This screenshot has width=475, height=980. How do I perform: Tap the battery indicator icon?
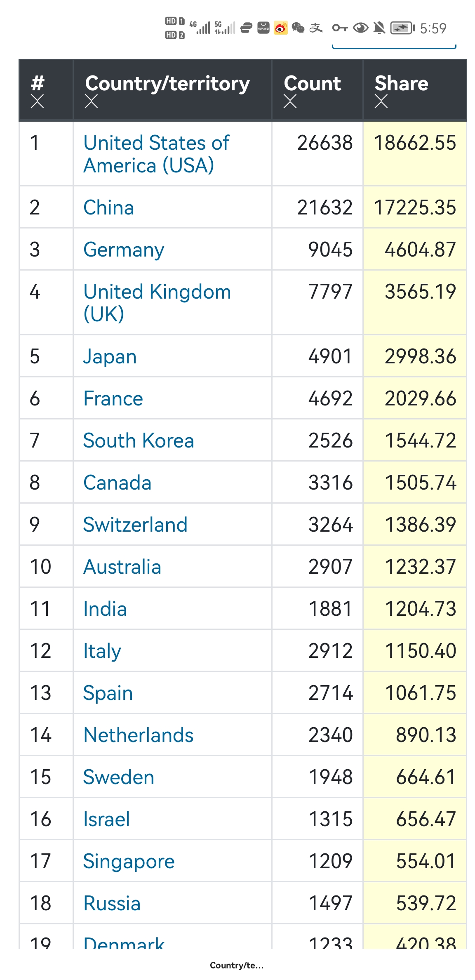(x=402, y=28)
